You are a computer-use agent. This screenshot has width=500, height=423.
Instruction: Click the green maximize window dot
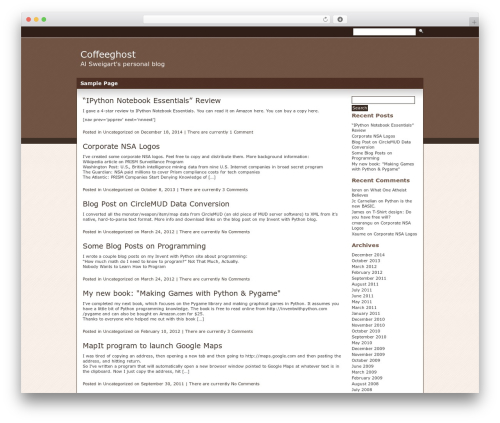[44, 19]
